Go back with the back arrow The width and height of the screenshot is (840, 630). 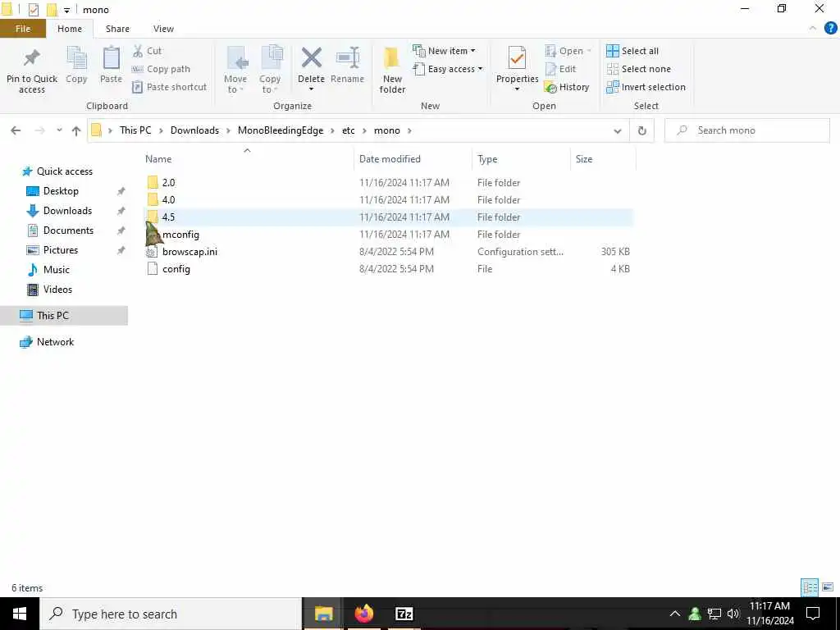(16, 130)
